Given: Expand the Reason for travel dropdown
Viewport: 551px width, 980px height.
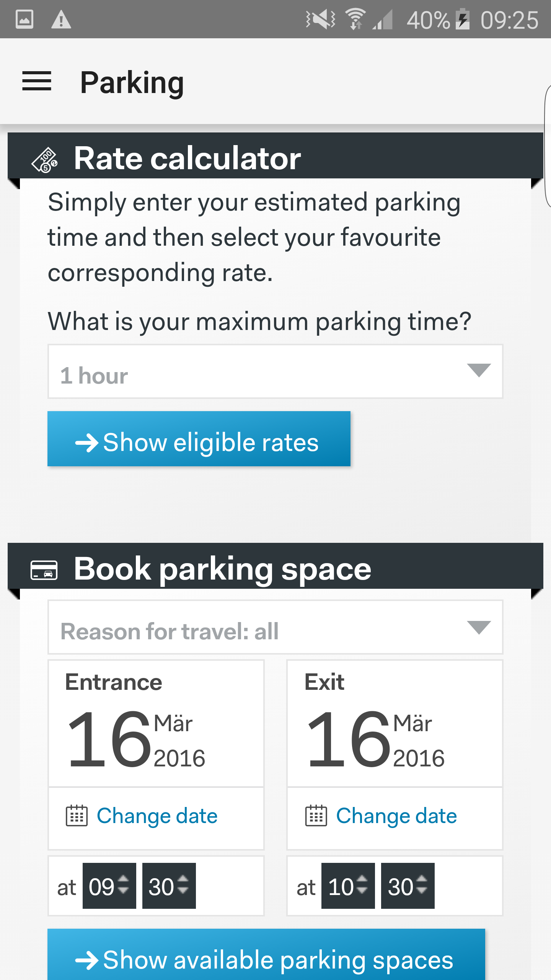Looking at the screenshot, I should coord(275,628).
